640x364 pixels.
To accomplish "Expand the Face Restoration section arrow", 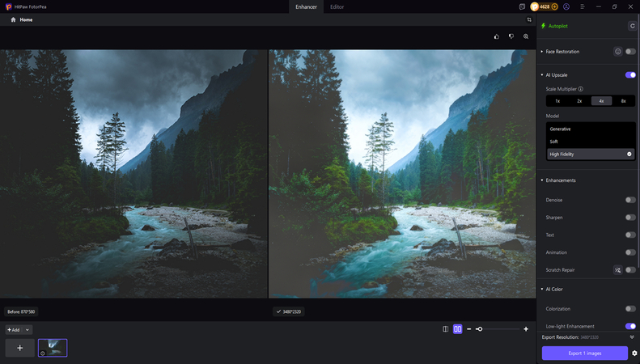I will pos(542,52).
